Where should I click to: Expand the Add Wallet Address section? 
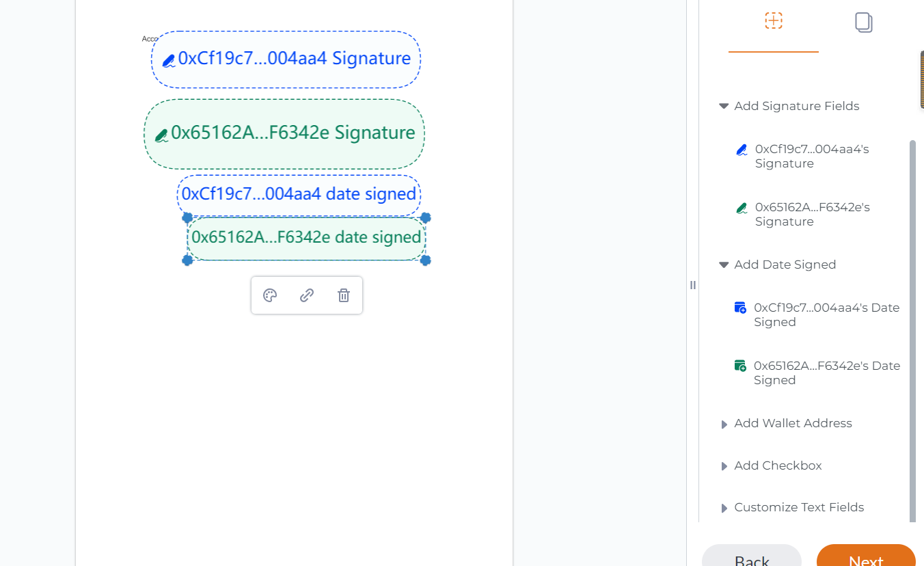(x=786, y=424)
